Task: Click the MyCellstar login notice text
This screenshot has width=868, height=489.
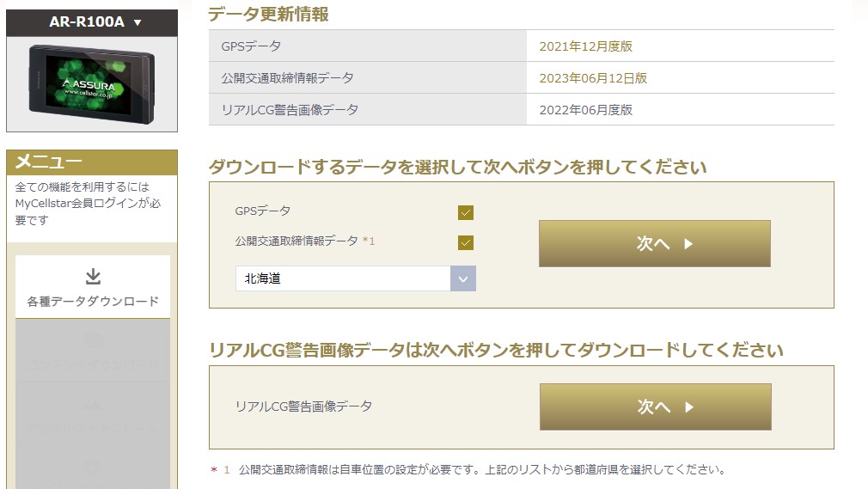Action: tap(88, 203)
